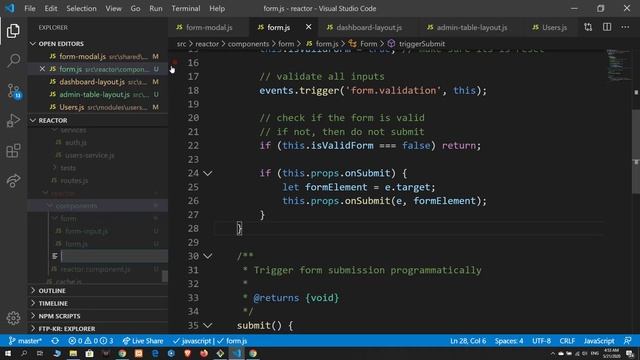Change the JavaScript language mode

coord(599,341)
